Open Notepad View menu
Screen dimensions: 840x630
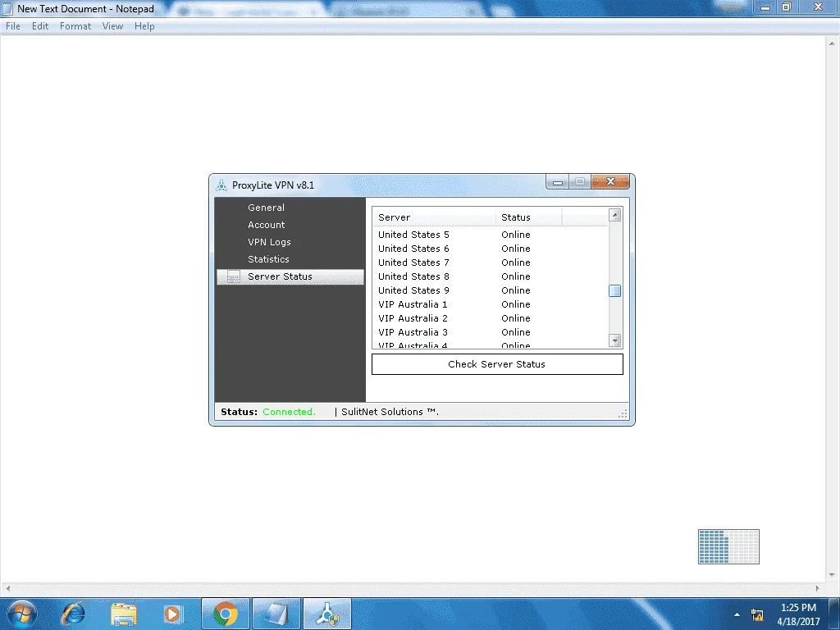(112, 25)
